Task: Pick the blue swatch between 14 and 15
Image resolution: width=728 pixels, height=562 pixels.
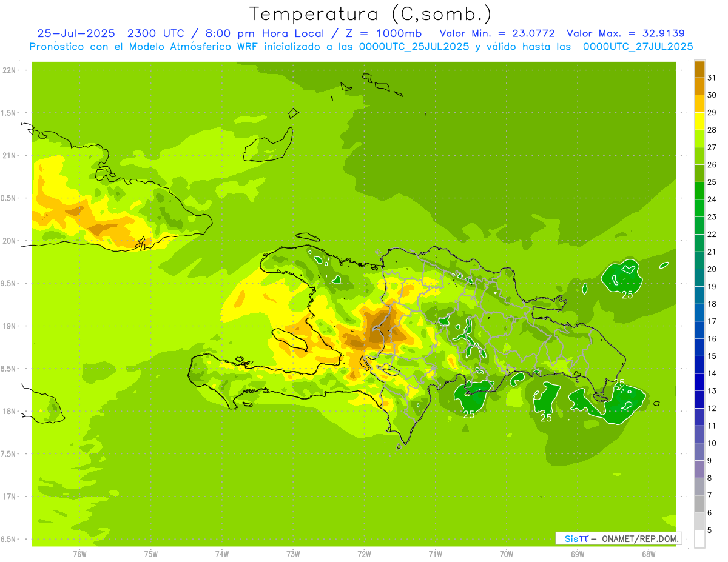Action: pos(699,365)
